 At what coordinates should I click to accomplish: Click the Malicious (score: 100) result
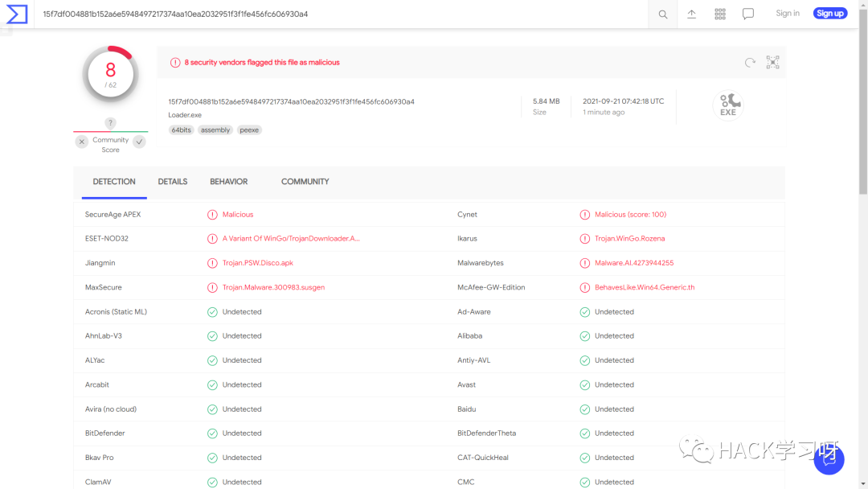pyautogui.click(x=631, y=214)
